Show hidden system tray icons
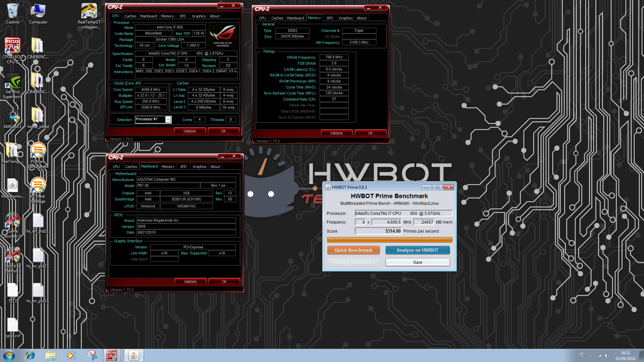Image resolution: width=644 pixels, height=362 pixels. 591,356
